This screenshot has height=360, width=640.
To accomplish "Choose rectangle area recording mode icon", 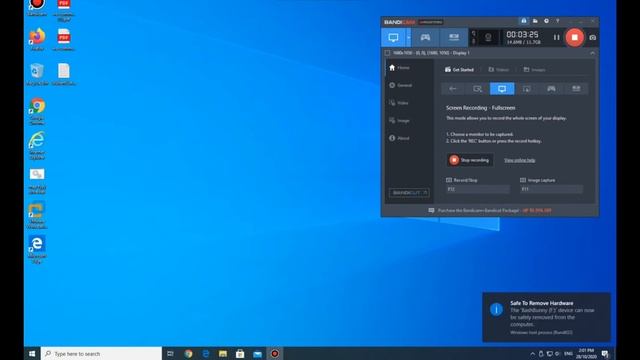I will tap(477, 89).
